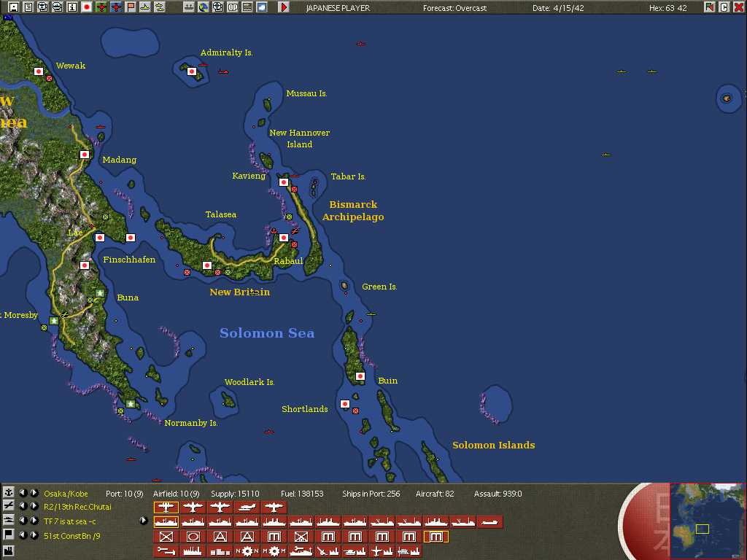The width and height of the screenshot is (747, 560).
Task: Click the globe icon in top toolbar
Action: [204, 7]
